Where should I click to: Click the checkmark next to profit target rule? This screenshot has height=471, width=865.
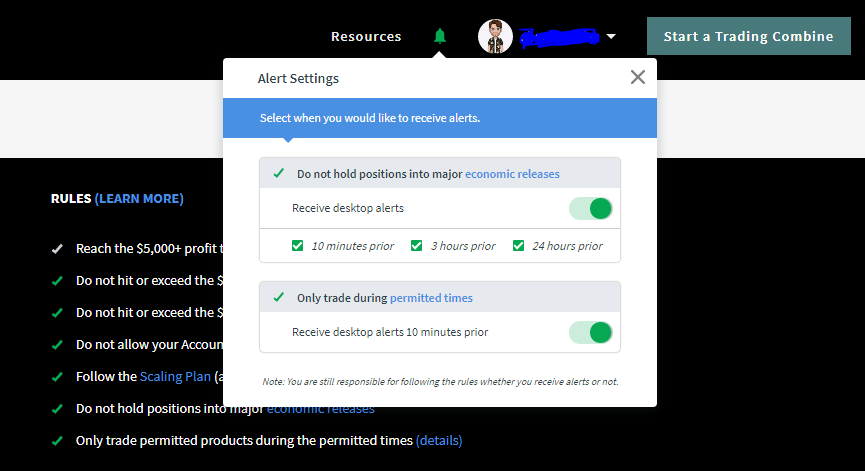pyautogui.click(x=57, y=249)
